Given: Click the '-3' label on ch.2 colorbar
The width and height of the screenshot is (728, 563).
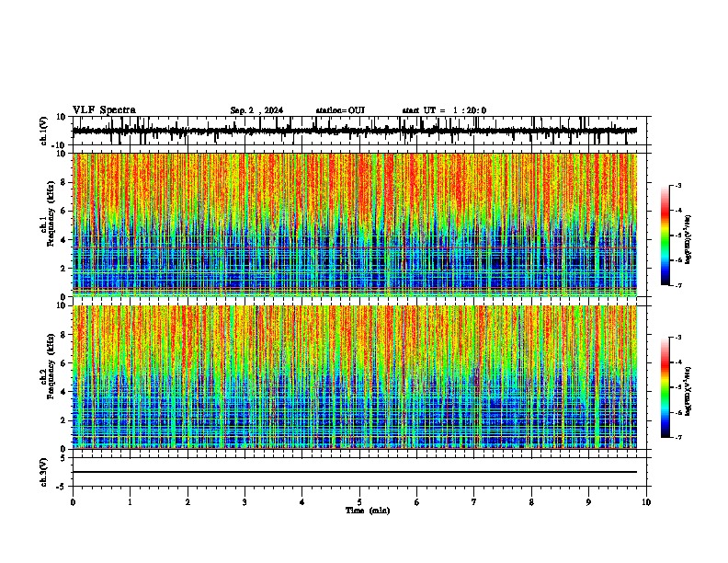Looking at the screenshot, I should [x=678, y=338].
